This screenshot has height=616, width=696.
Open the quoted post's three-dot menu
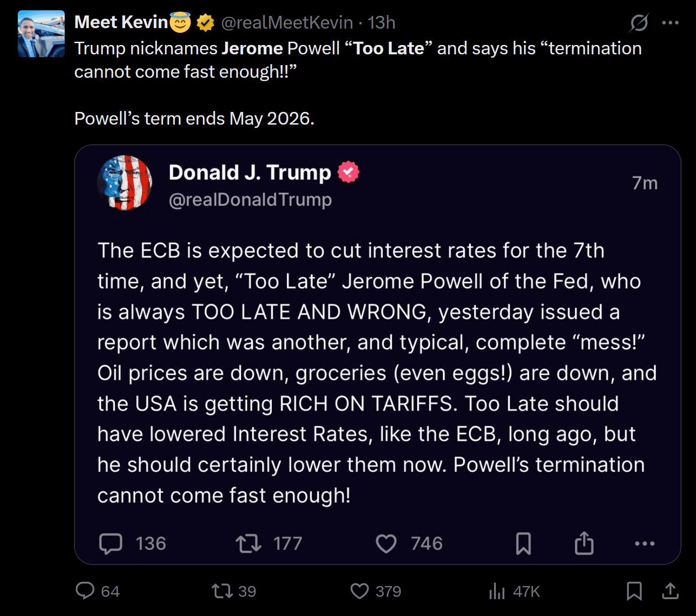[644, 543]
